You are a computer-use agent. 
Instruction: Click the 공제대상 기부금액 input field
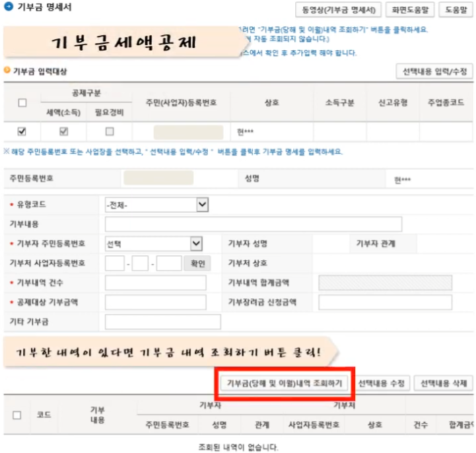[156, 302]
